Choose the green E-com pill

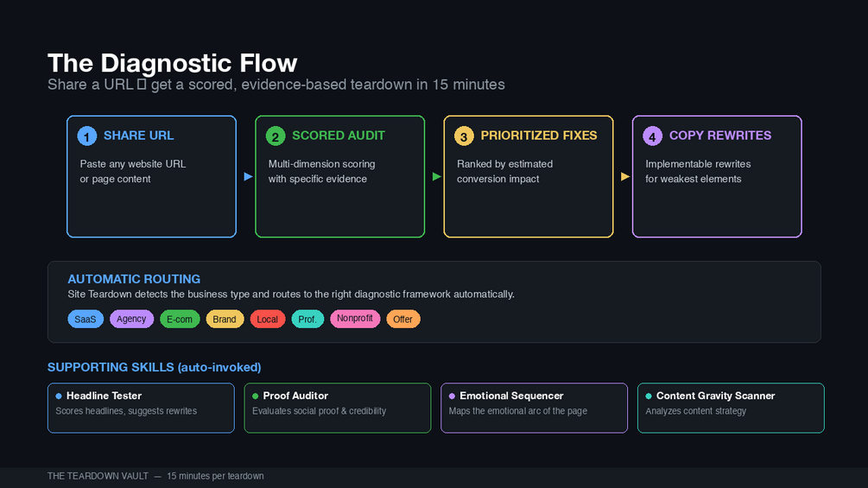click(x=180, y=320)
